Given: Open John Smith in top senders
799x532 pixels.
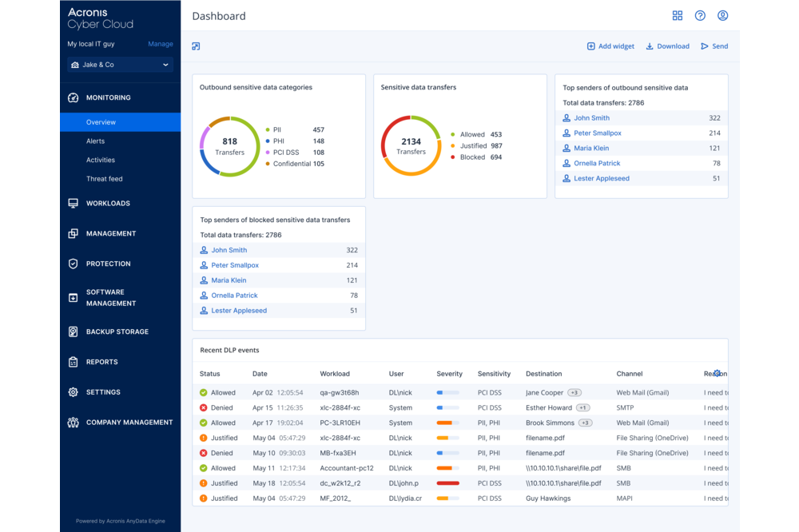Looking at the screenshot, I should click(591, 118).
